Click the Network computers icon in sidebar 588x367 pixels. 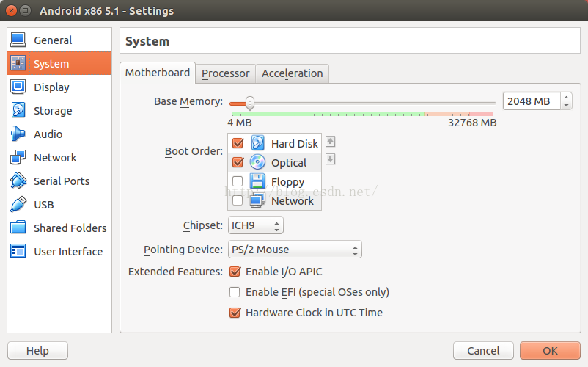[x=18, y=157]
